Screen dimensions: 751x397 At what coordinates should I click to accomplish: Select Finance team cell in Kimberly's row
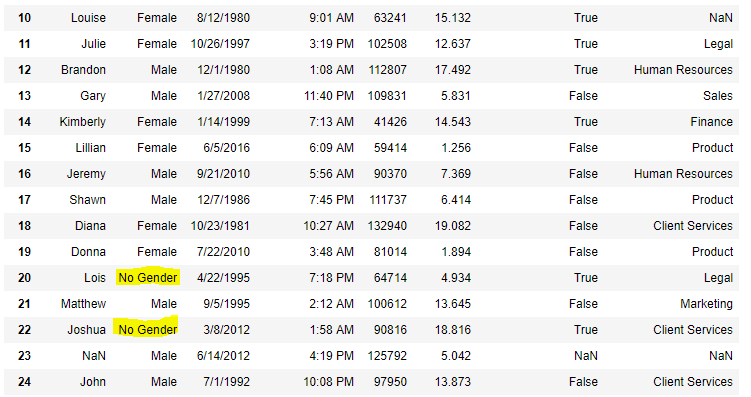tap(712, 122)
